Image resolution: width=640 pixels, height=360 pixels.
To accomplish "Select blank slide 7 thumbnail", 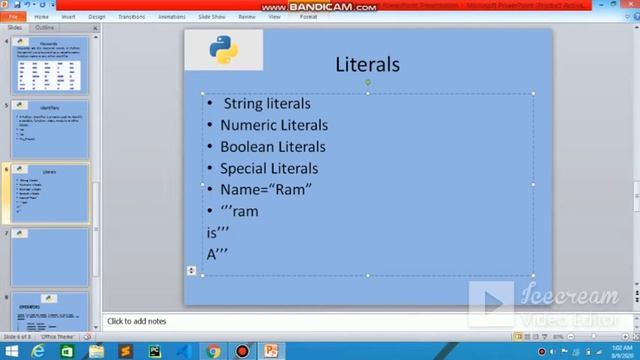I will pos(50,257).
